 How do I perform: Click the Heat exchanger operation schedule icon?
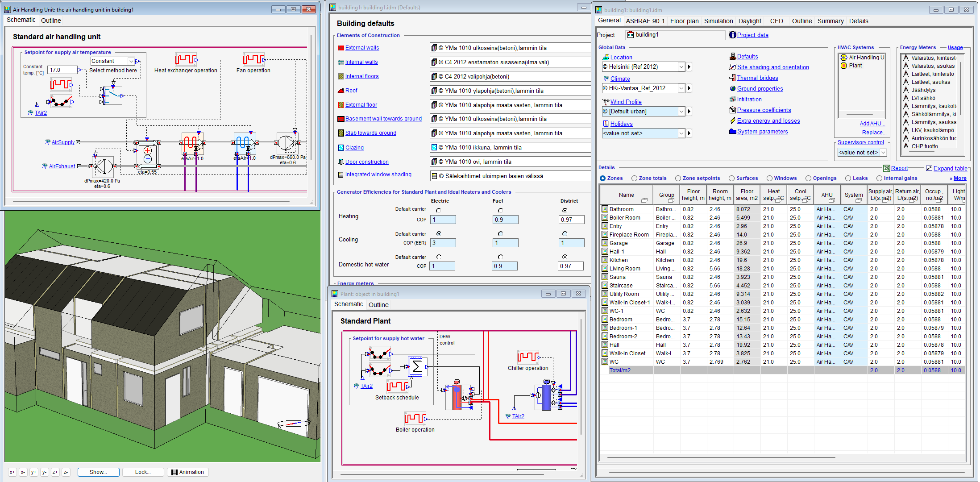[x=185, y=59]
